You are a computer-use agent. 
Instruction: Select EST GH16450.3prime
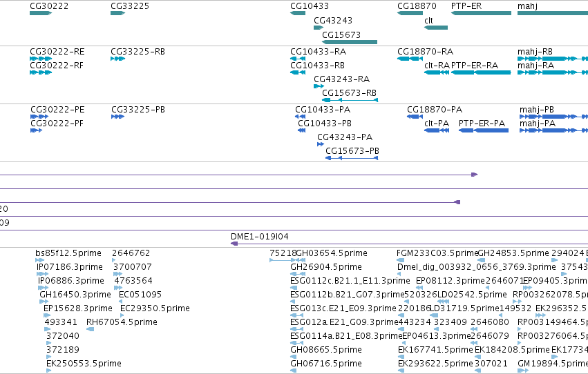click(x=44, y=302)
